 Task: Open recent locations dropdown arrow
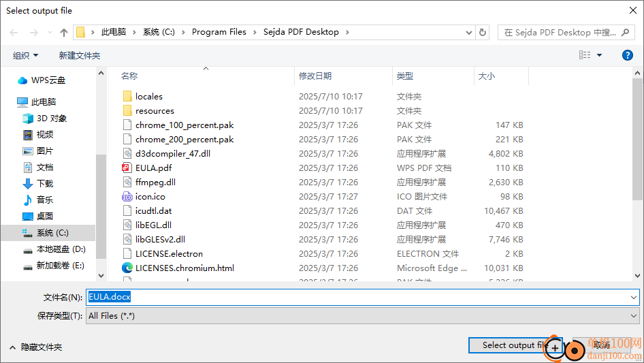[50, 33]
